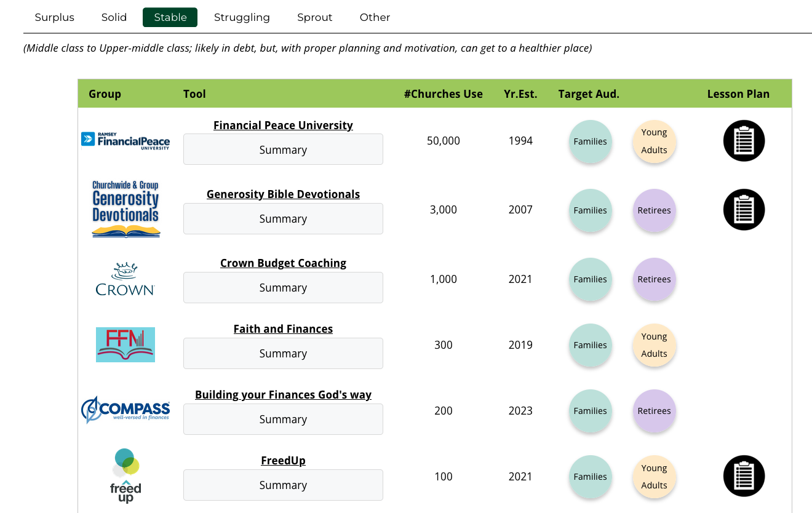Image resolution: width=812 pixels, height=513 pixels.
Task: Click the Tool column header
Action: click(x=194, y=94)
